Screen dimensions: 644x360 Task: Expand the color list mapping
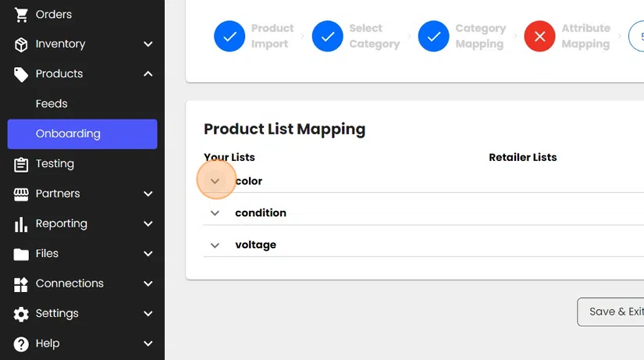pyautogui.click(x=215, y=181)
